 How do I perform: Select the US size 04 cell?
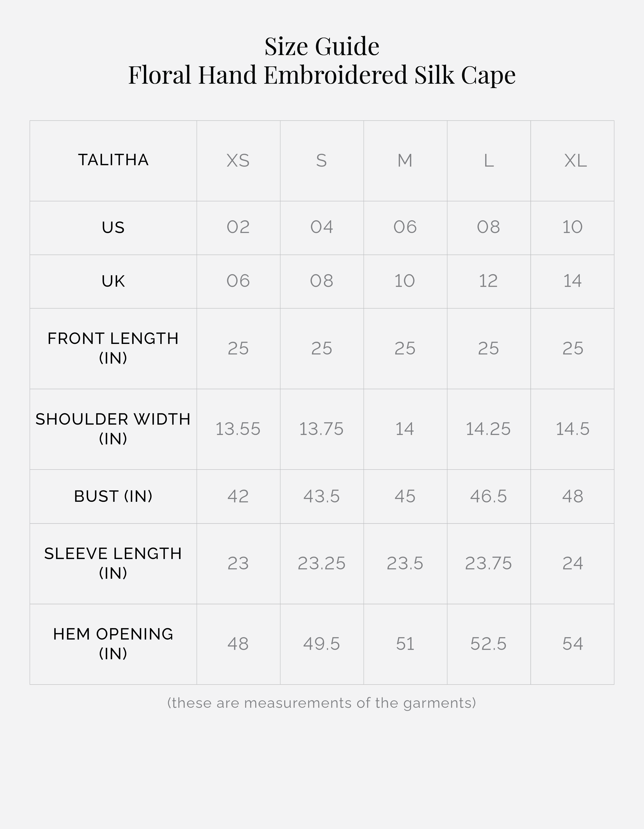[321, 227]
